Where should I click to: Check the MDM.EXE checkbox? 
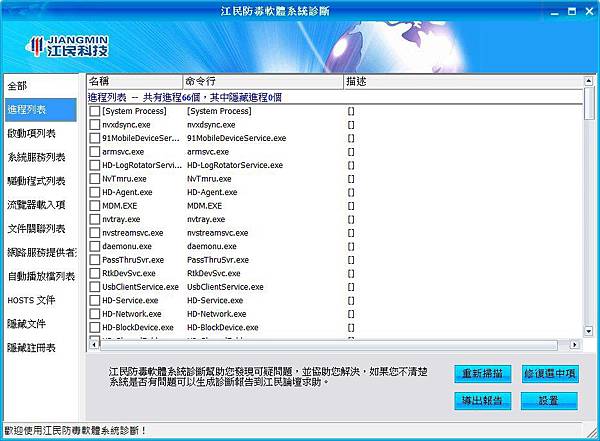pyautogui.click(x=95, y=206)
